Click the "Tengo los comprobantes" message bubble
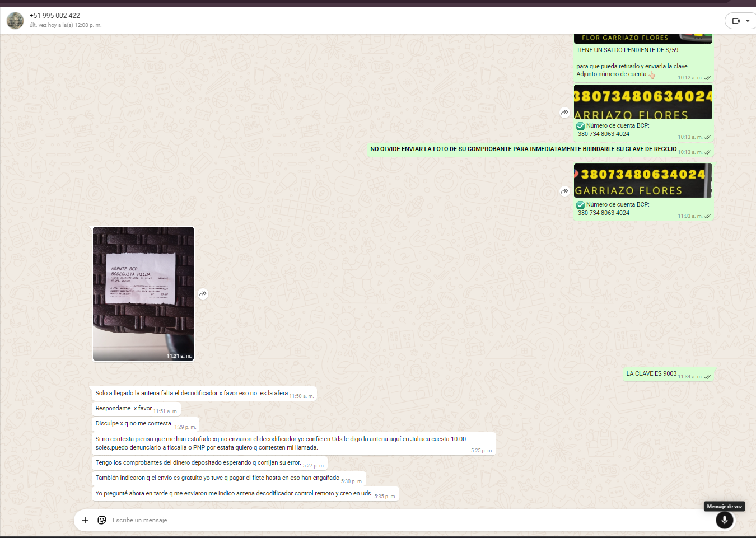The width and height of the screenshot is (756, 538). (198, 463)
